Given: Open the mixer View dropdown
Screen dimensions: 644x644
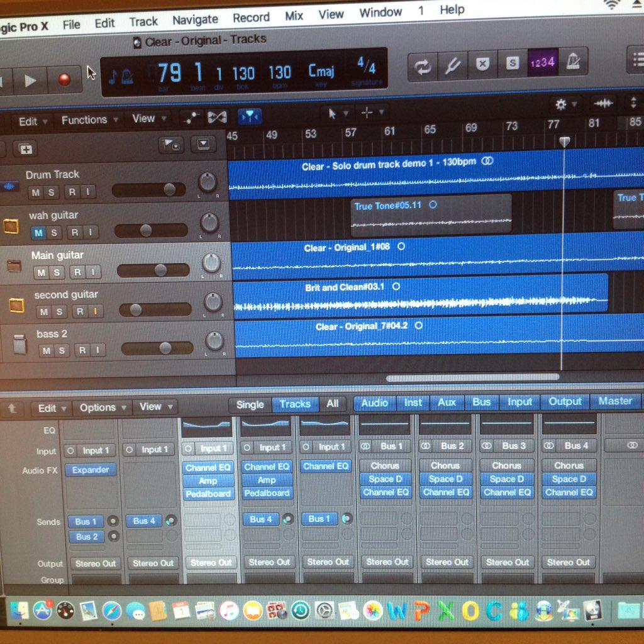Looking at the screenshot, I should click(156, 407).
